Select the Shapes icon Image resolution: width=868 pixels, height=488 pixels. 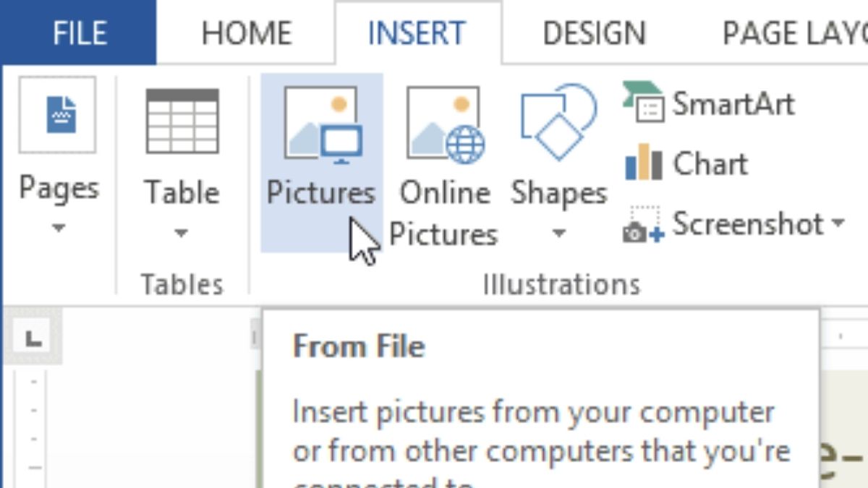tap(558, 121)
